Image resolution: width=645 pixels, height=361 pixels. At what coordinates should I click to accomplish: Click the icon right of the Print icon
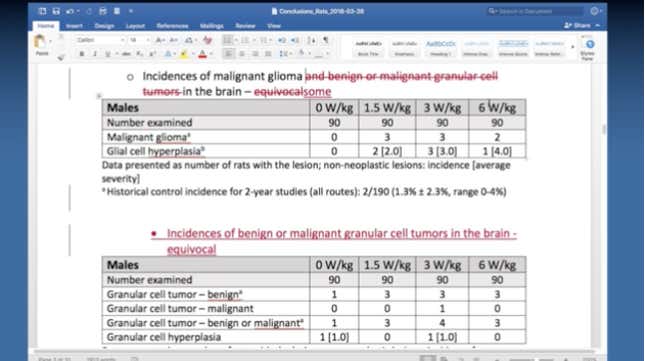pyautogui.click(x=117, y=11)
